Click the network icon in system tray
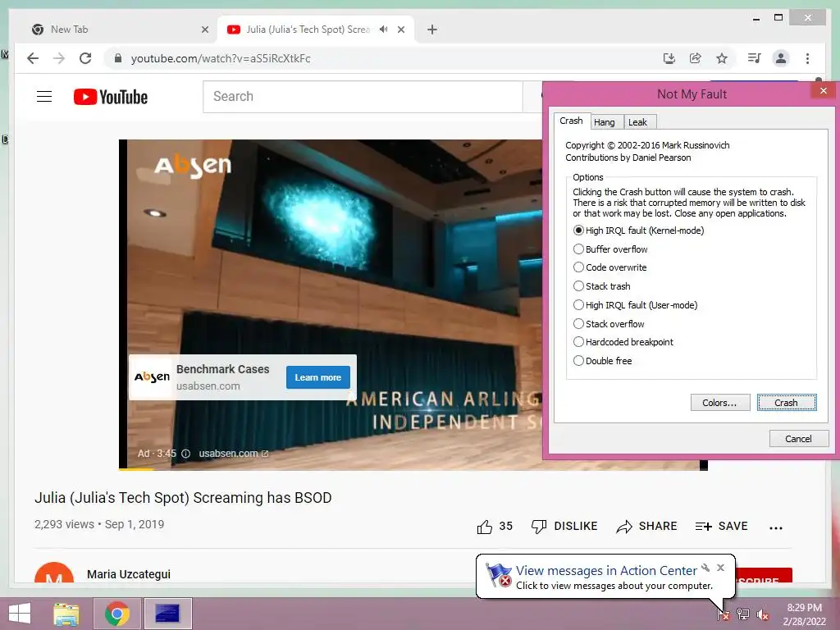The width and height of the screenshot is (840, 630). click(743, 614)
